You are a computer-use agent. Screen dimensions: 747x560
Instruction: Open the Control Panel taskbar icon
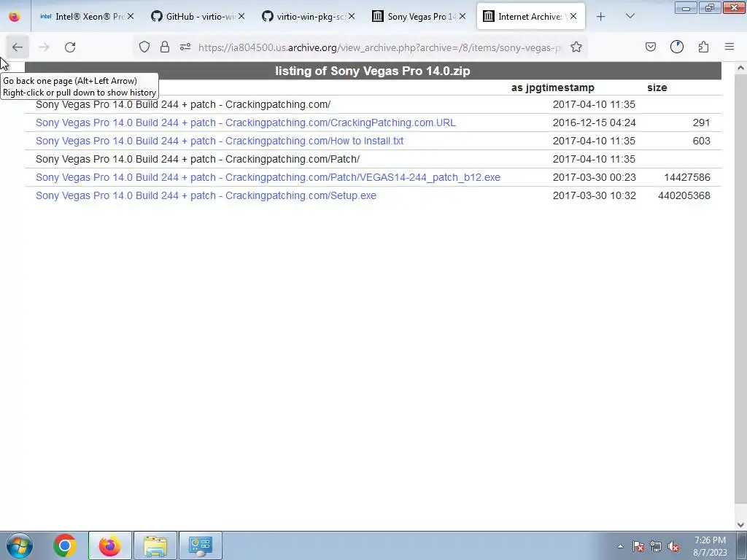coord(201,545)
